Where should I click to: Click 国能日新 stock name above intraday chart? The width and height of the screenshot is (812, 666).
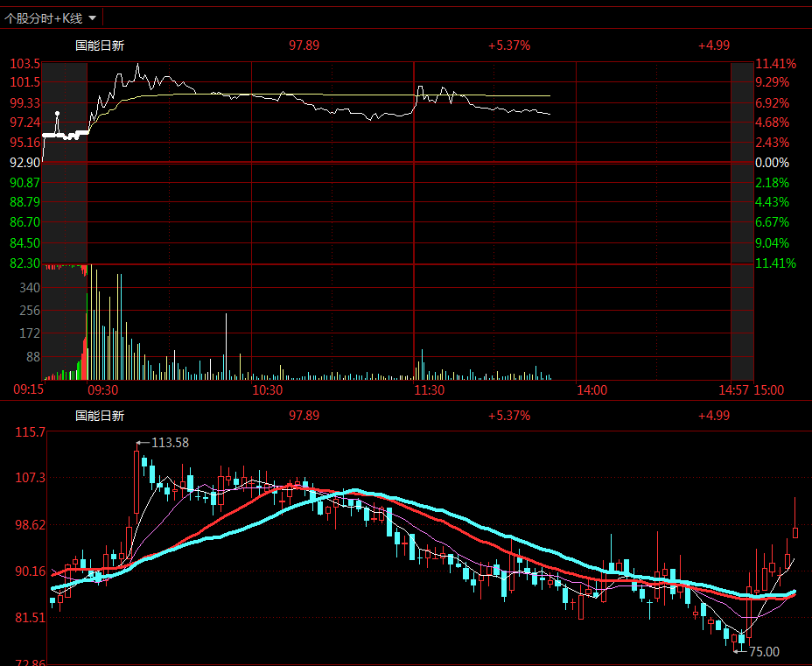(100, 46)
